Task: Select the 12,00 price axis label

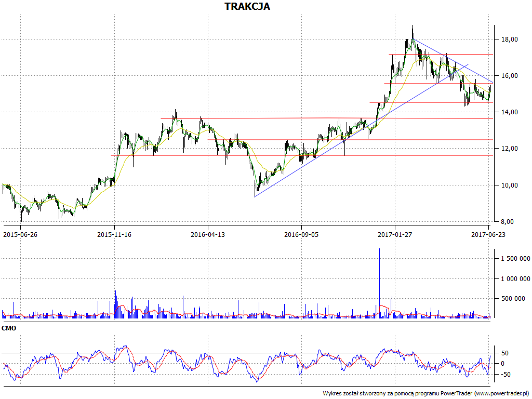Action: coord(510,148)
